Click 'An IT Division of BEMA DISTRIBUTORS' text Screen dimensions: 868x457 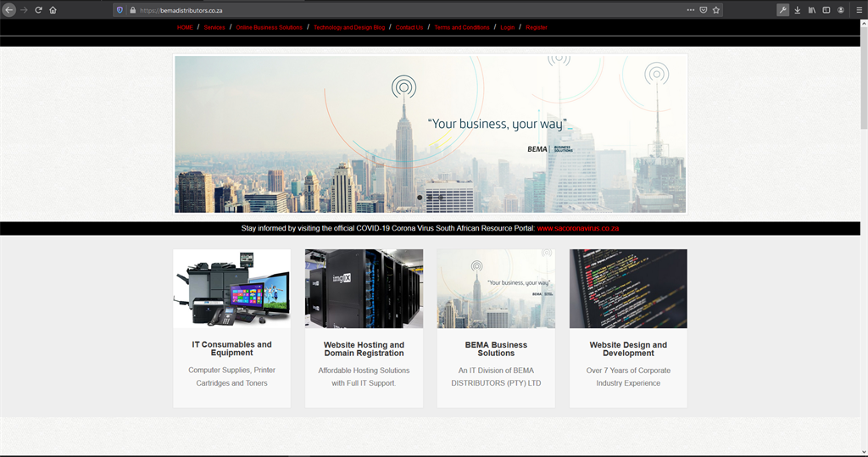click(496, 376)
